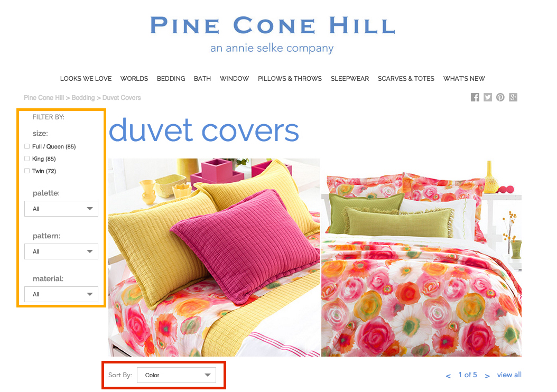The image size is (557, 392).
Task: Click the view all link
Action: pos(509,375)
